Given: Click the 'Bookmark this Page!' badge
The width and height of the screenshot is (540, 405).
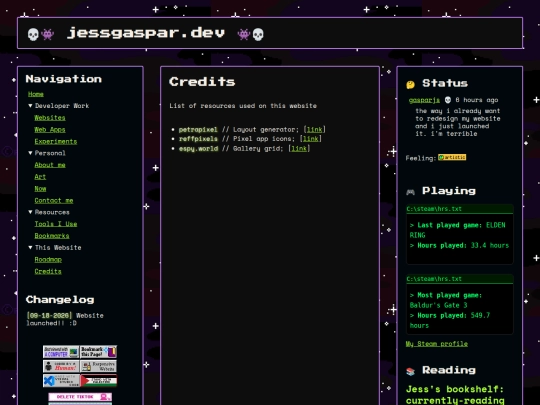Looking at the screenshot, I should click(98, 352).
